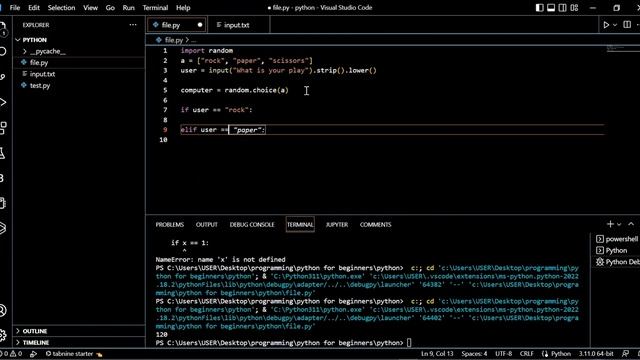Click line number 9 in the gutter
The image size is (640, 360).
point(165,130)
